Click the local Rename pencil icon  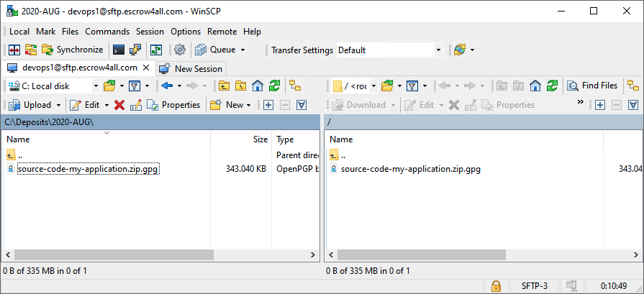(x=135, y=105)
